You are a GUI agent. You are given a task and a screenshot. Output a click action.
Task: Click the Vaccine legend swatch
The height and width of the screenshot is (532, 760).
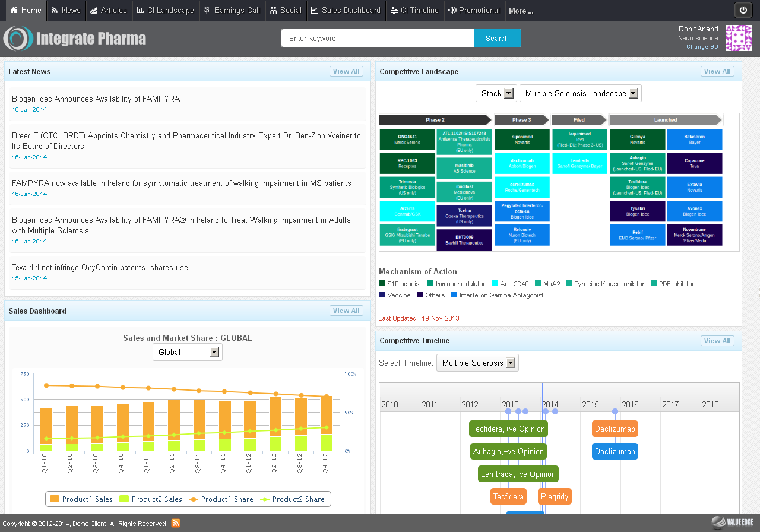pyautogui.click(x=382, y=295)
